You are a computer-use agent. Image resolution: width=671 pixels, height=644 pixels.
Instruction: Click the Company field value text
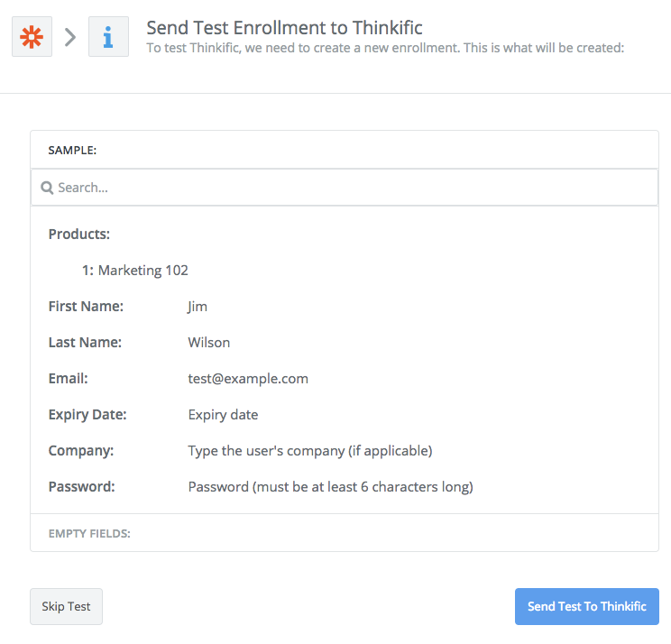pyautogui.click(x=310, y=451)
